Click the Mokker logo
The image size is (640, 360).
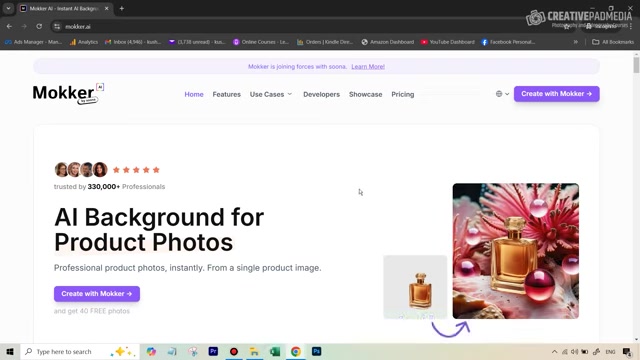tap(68, 93)
